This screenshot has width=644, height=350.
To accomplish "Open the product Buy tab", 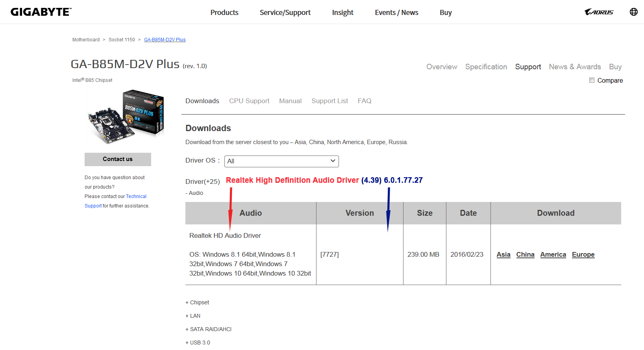I will 615,67.
